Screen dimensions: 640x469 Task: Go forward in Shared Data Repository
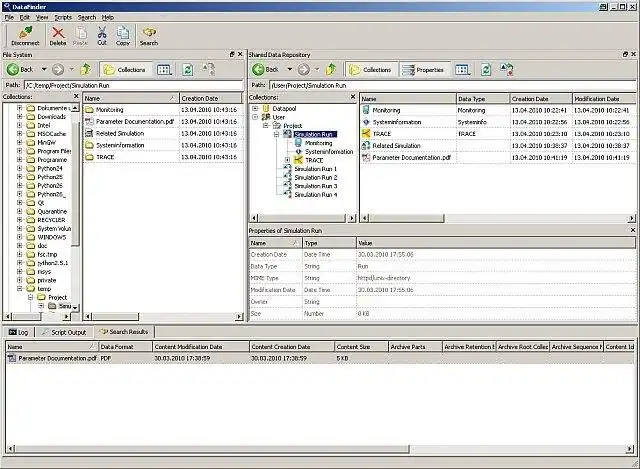point(303,70)
